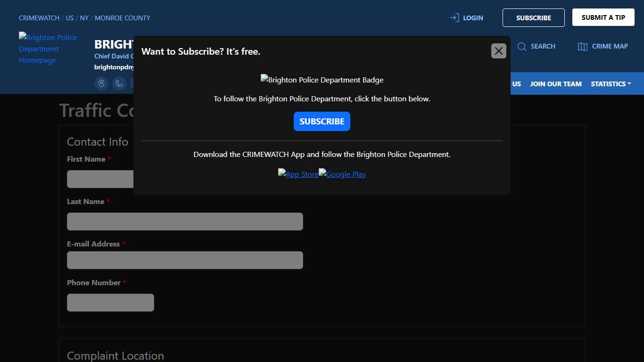This screenshot has width=644, height=362.
Task: Click into the Last Name field
Action: coord(185,222)
